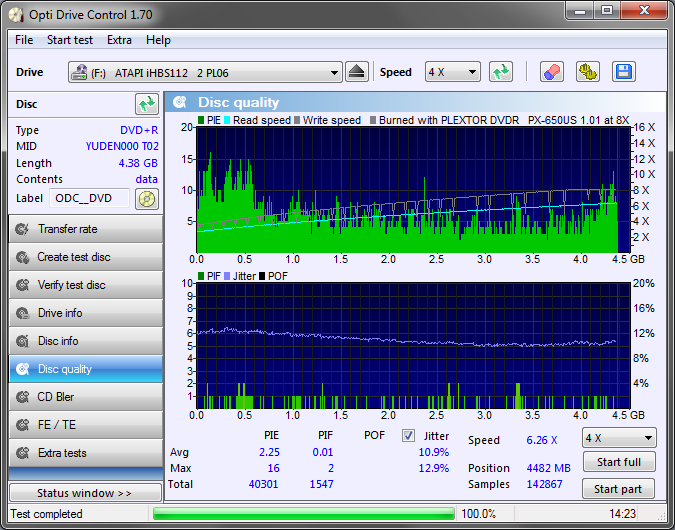Switch to the CD Bler panel
This screenshot has height=530, width=675.
pos(86,397)
